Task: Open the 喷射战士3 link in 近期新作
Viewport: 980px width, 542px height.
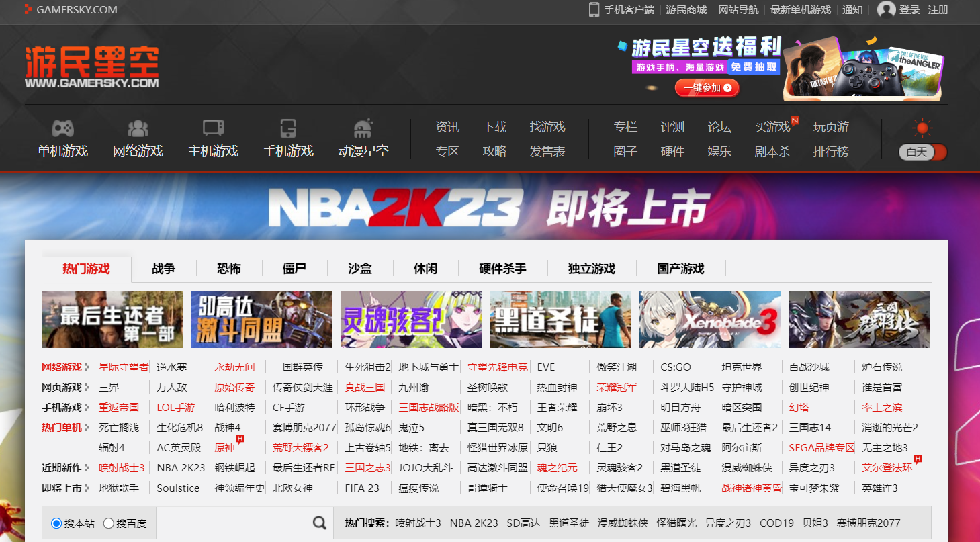Action: 122,468
